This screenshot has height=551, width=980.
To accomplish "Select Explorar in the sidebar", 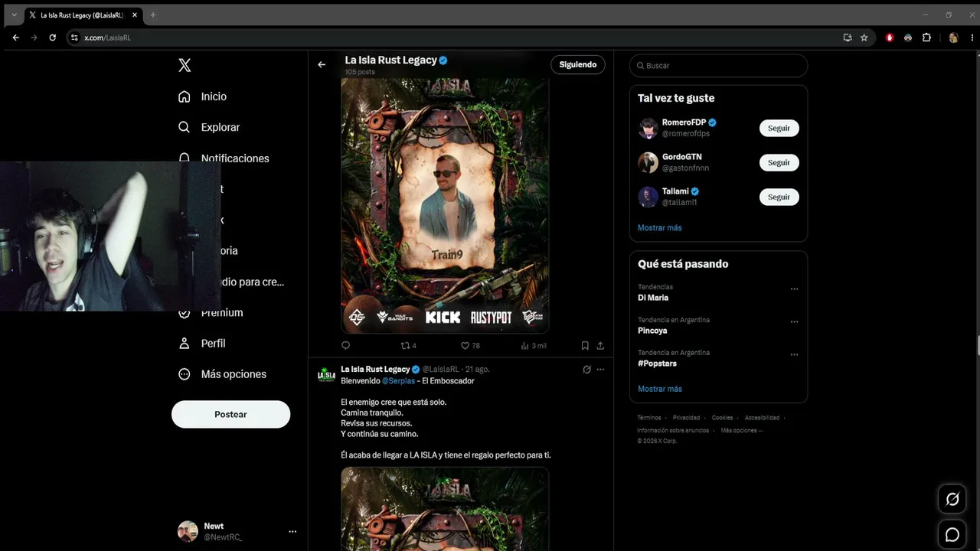I will [x=220, y=127].
